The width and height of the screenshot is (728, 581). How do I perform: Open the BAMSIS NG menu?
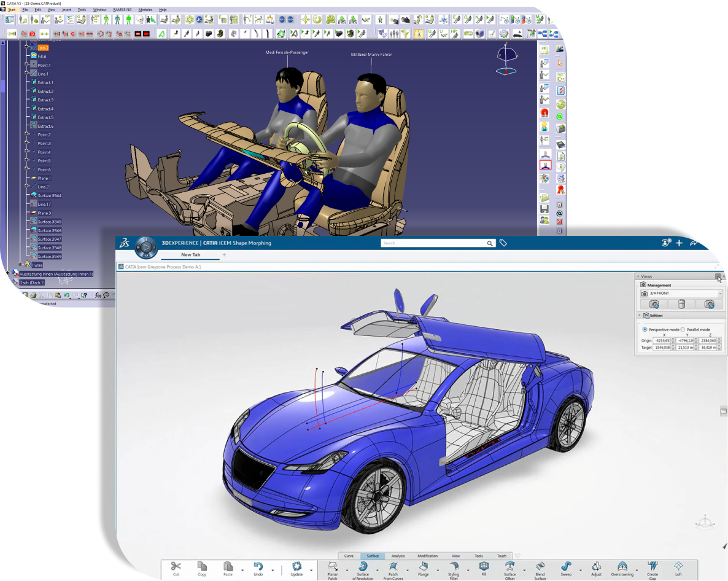tap(123, 10)
